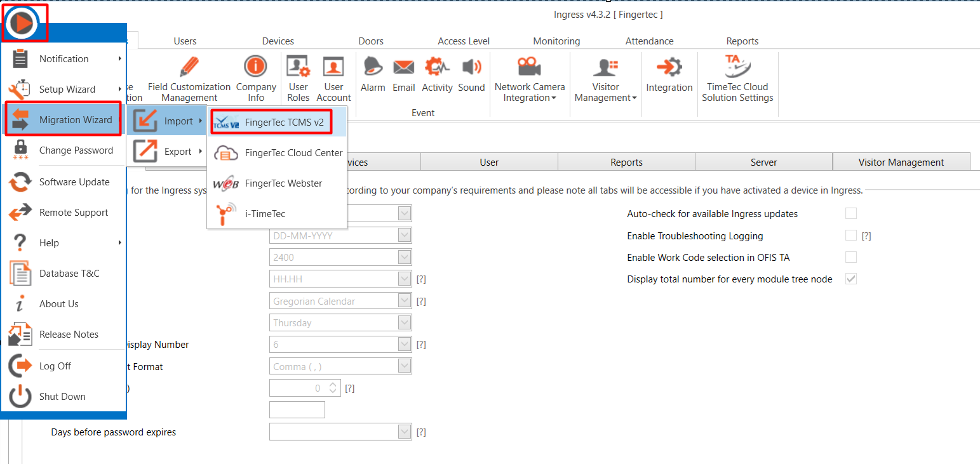Click help [?] beside Gregorian Calendar
Screen dimensions: 980x464
[421, 302]
